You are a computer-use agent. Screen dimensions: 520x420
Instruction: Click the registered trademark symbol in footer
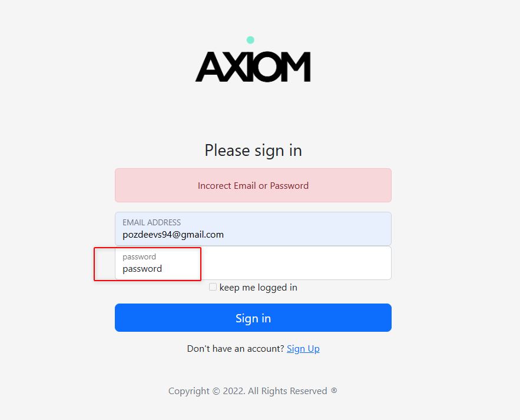pyautogui.click(x=334, y=391)
